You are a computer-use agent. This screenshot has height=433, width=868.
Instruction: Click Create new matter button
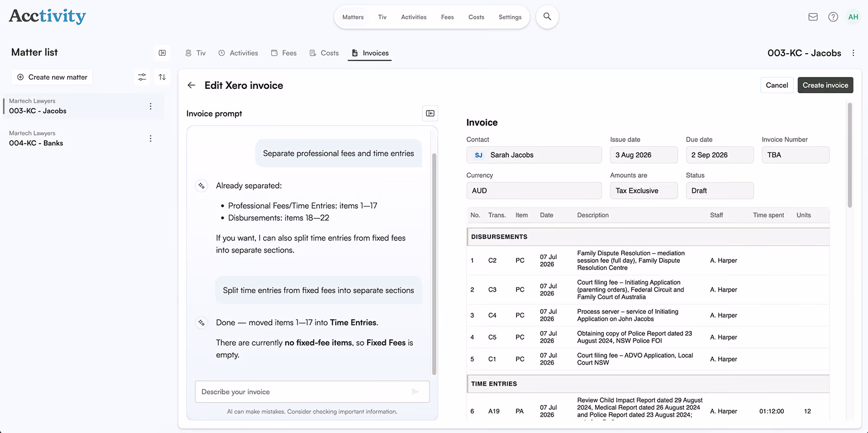[52, 77]
